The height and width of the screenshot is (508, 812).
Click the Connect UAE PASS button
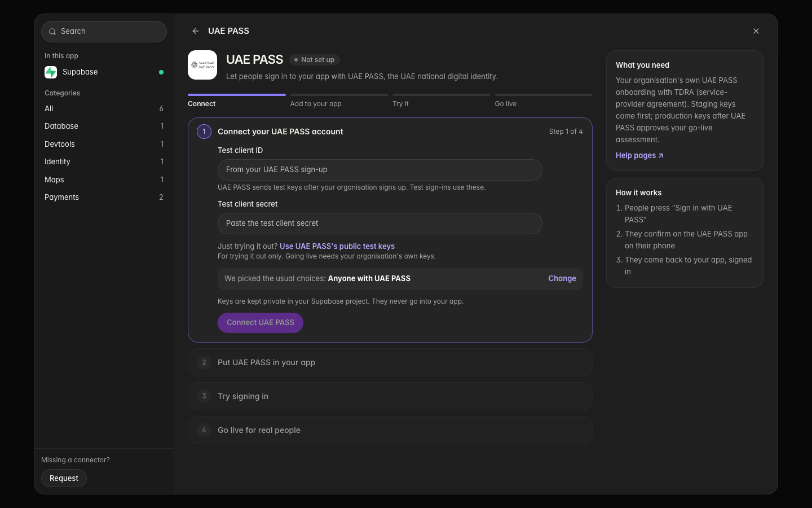click(x=261, y=323)
